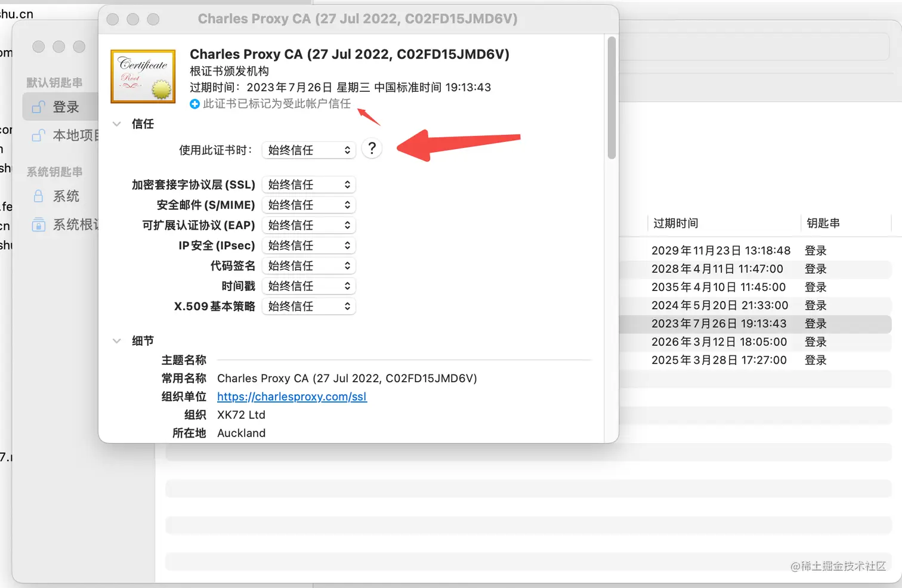Screen dimensions: 902x588
Task: Click the locked padlock icon beside 系统
Action: [38, 196]
